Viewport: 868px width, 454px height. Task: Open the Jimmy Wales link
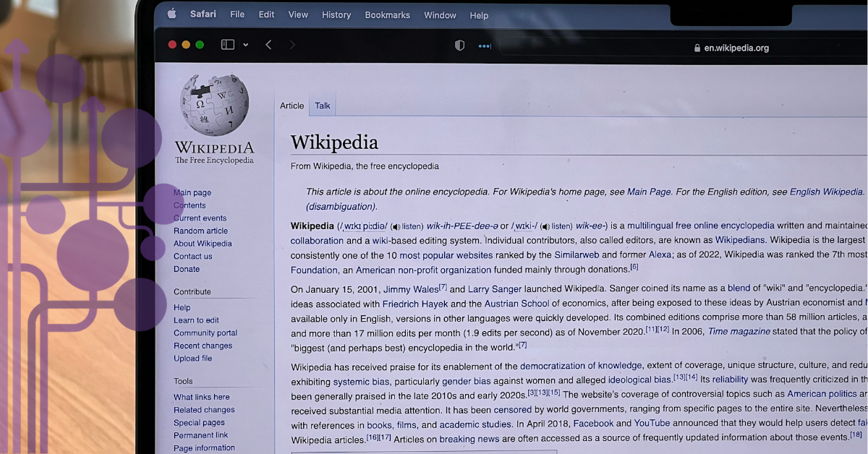click(411, 289)
